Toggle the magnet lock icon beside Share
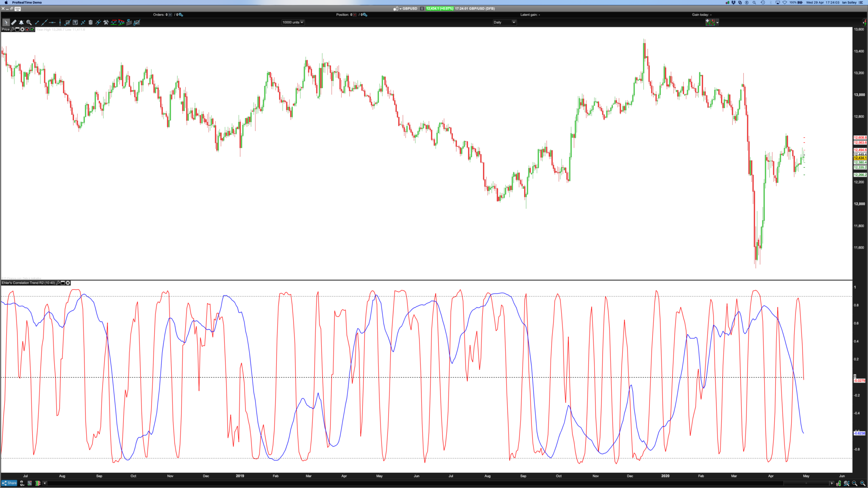This screenshot has width=868, height=488. click(22, 483)
